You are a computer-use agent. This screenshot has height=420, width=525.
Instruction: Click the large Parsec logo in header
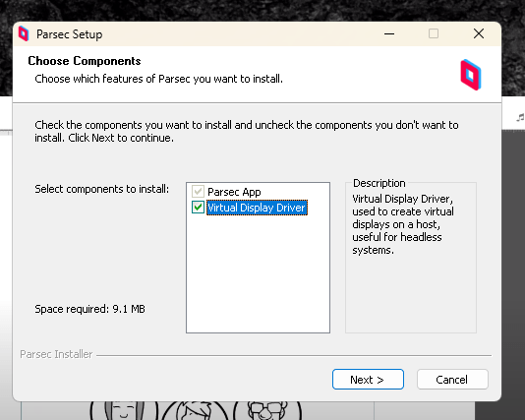(x=471, y=75)
